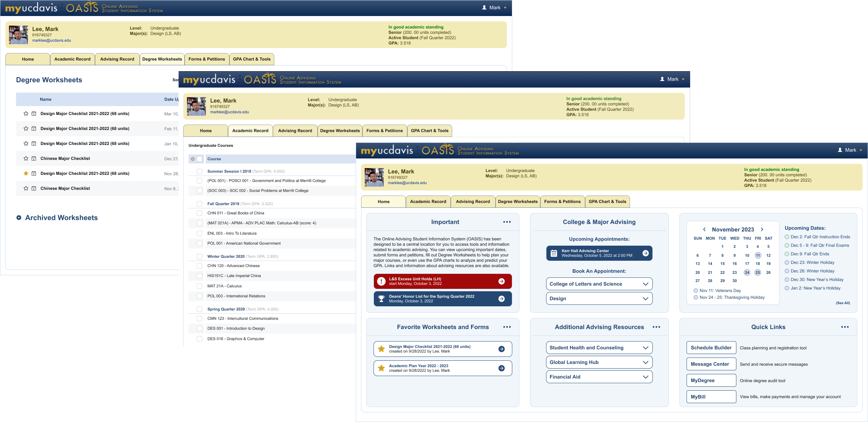
Task: Click the See All dates link
Action: (843, 303)
